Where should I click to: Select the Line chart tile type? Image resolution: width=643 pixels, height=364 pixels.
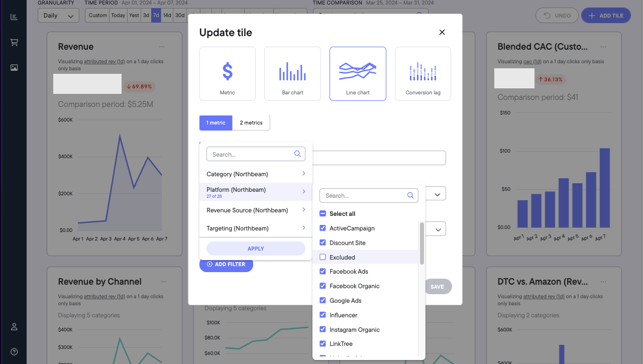tap(358, 74)
